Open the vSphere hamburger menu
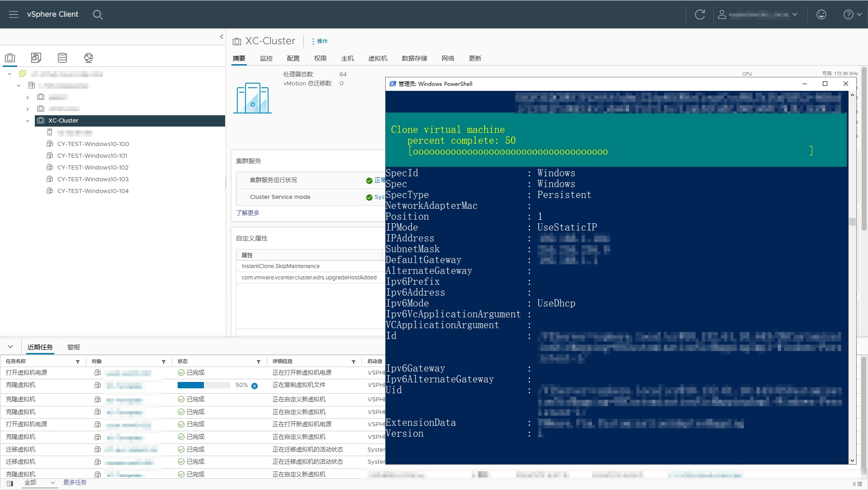868x490 pixels. point(14,14)
